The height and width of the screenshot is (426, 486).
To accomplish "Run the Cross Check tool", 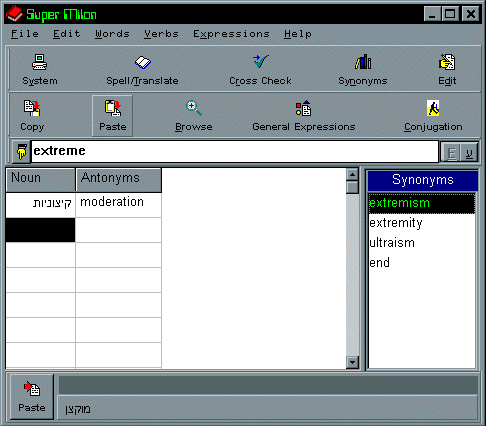I will (x=260, y=70).
